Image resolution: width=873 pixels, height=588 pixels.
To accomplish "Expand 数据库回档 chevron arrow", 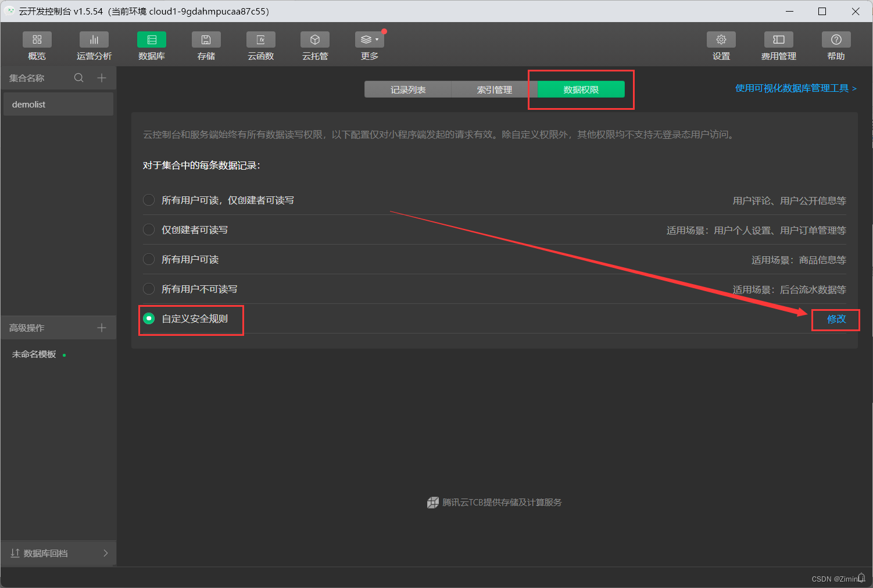I will click(105, 553).
